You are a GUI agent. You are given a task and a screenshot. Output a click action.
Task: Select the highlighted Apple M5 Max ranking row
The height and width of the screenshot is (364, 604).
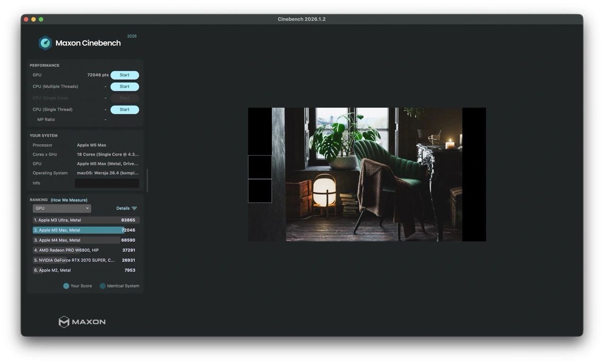86,230
